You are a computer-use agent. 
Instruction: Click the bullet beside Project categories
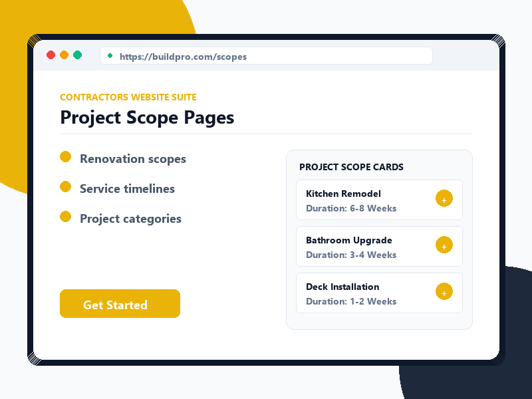coord(65,217)
